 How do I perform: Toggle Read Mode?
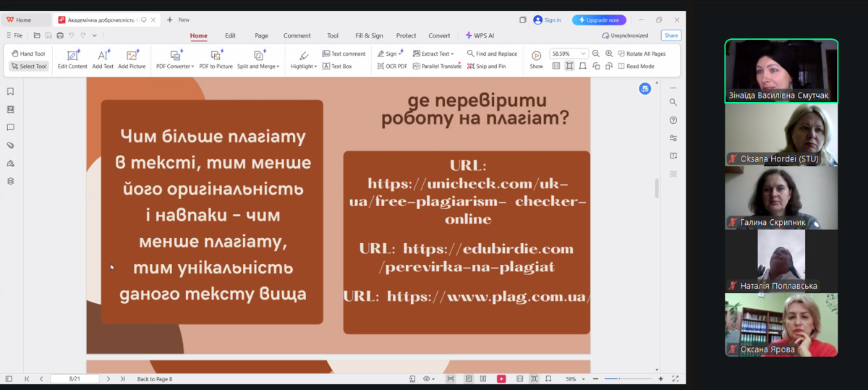[x=636, y=66]
